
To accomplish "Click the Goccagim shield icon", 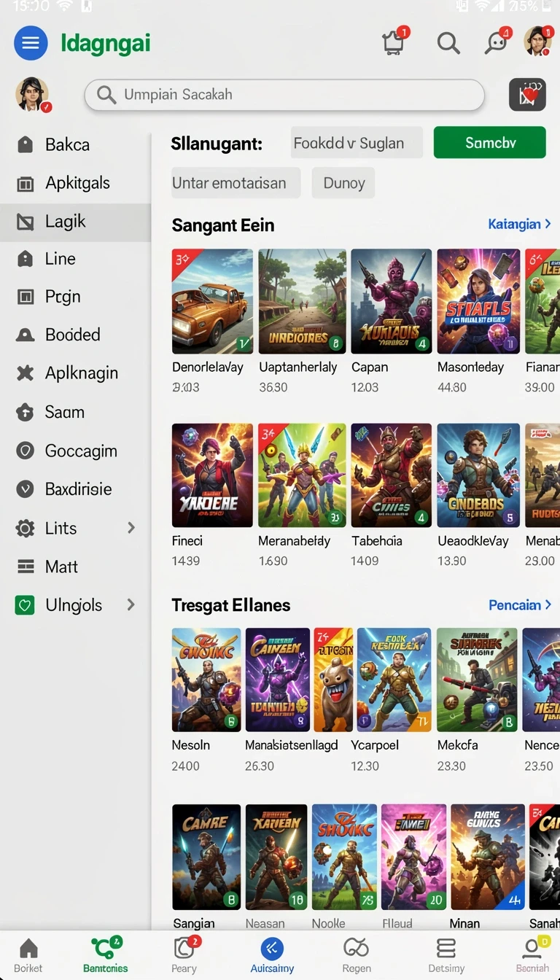I will coord(26,451).
